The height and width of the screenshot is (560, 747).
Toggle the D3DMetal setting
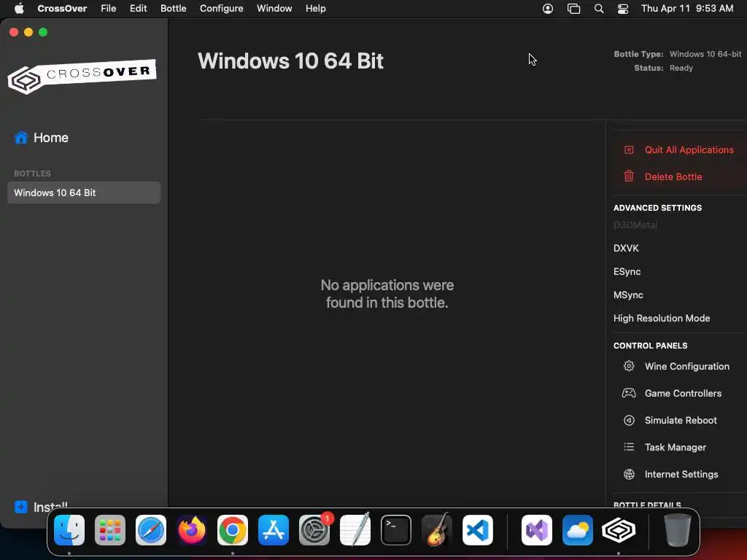click(x=635, y=225)
